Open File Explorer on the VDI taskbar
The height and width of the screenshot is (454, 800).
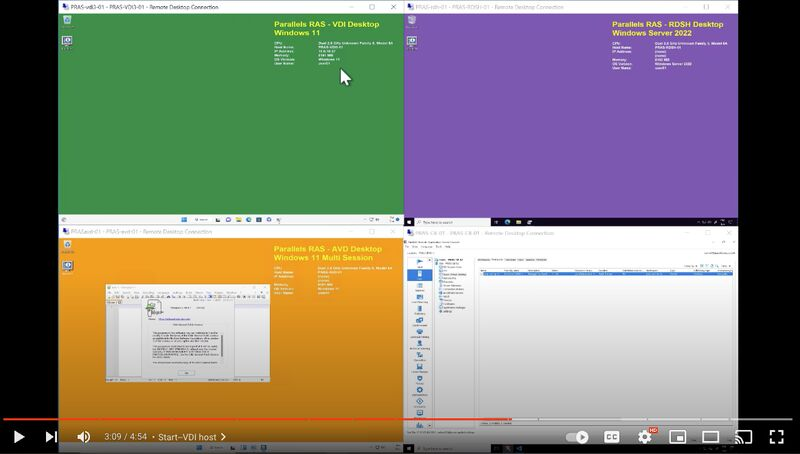[x=238, y=220]
